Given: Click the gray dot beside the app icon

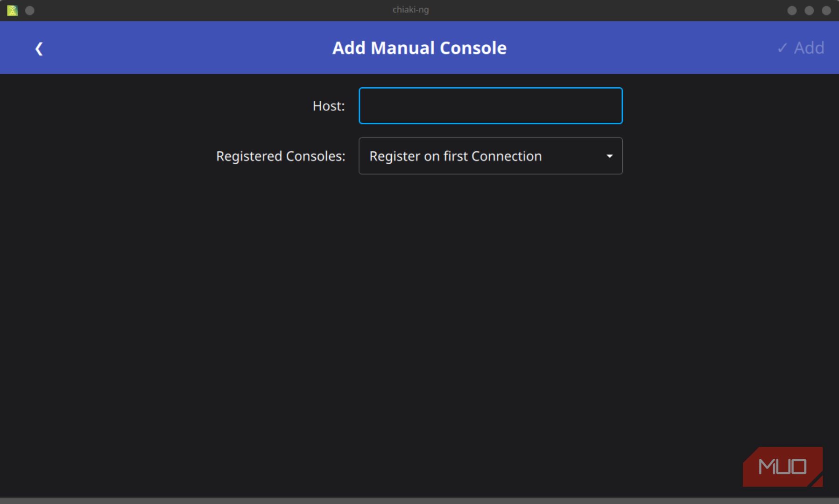Looking at the screenshot, I should click(x=29, y=10).
